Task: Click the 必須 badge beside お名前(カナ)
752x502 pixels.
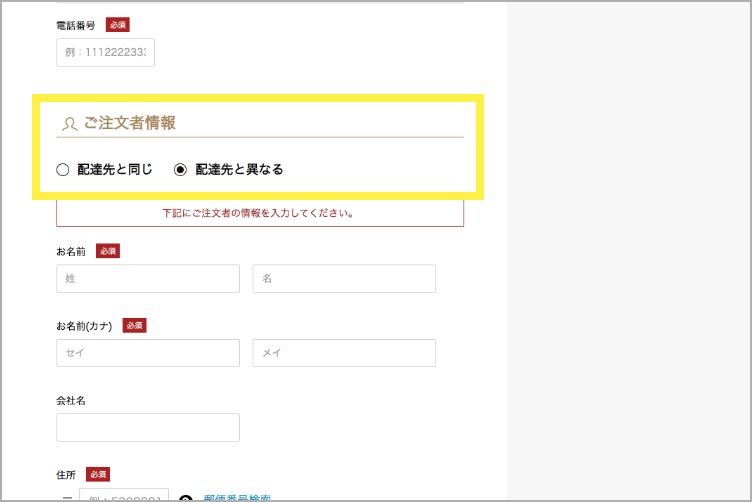Action: pyautogui.click(x=134, y=325)
